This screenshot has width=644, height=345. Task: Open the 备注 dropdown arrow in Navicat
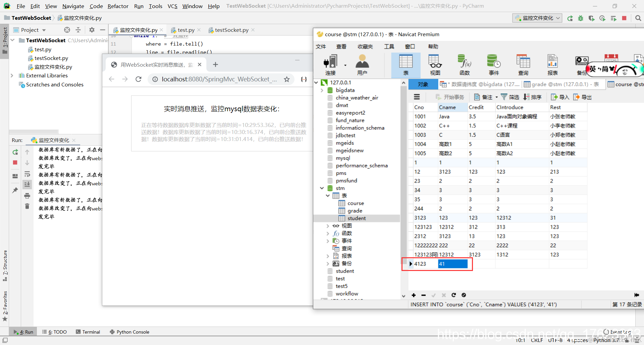tap(497, 97)
